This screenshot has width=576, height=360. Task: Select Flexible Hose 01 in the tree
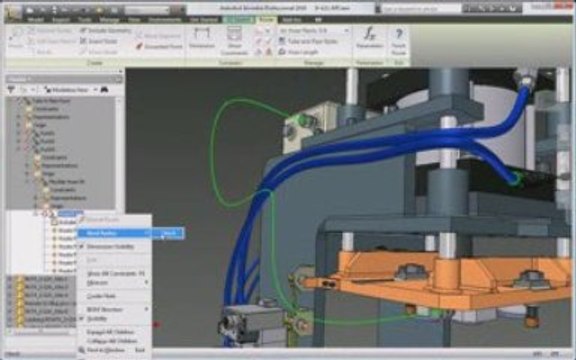66,181
